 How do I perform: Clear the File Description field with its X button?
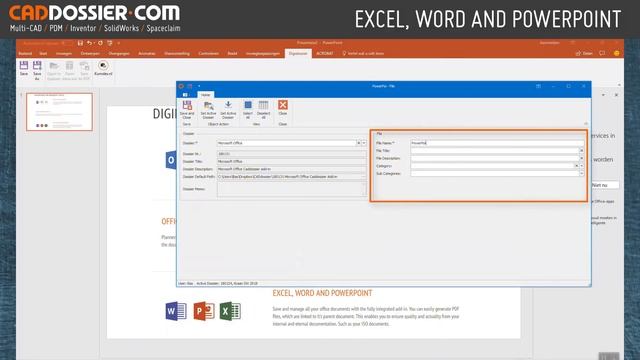(x=582, y=158)
